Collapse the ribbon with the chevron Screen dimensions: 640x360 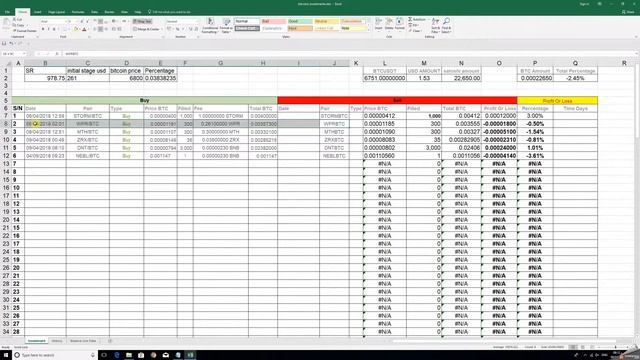(636, 37)
